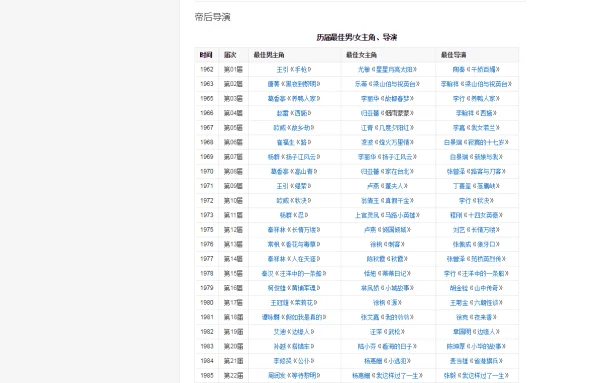Open film link 《狼牙口》
Viewport: 600px width, 383px height.
[486, 244]
